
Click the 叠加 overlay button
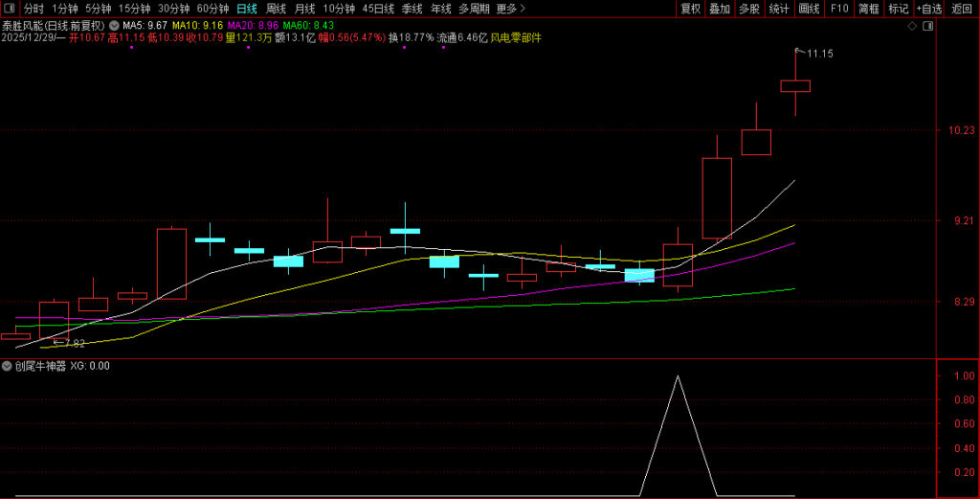[720, 9]
